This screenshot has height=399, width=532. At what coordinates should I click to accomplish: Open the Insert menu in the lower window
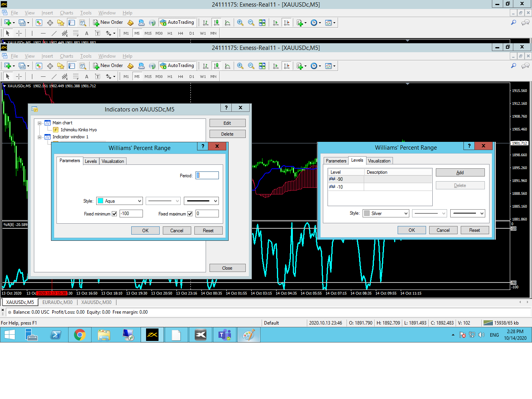click(47, 56)
